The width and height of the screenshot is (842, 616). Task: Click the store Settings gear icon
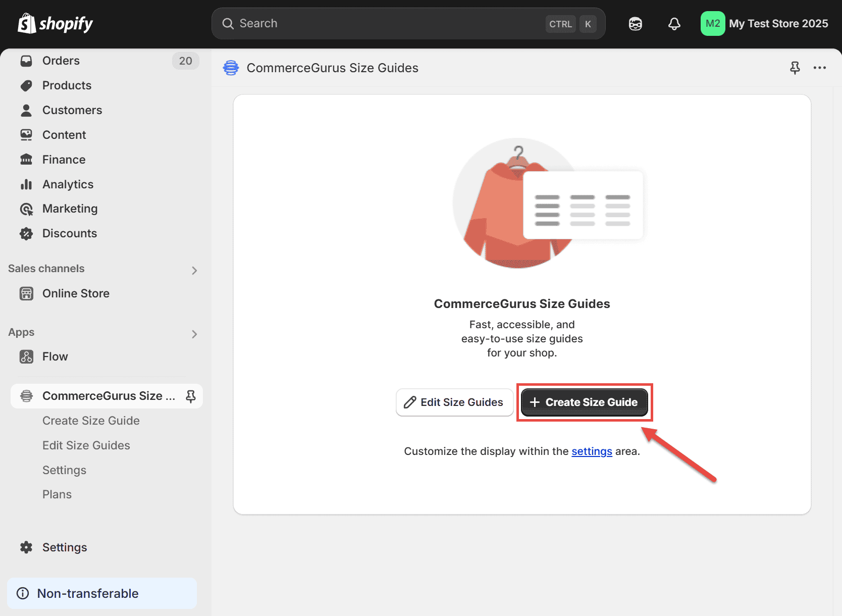coord(26,547)
